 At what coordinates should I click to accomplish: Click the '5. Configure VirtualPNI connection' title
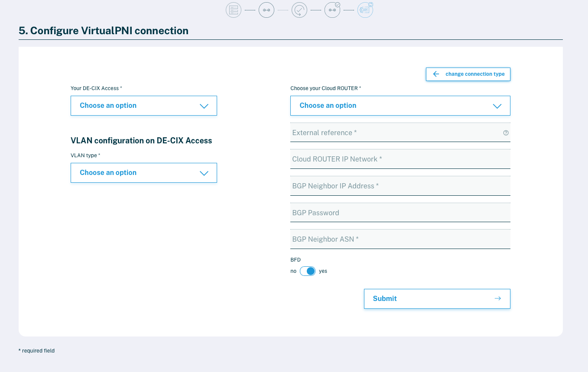click(104, 31)
